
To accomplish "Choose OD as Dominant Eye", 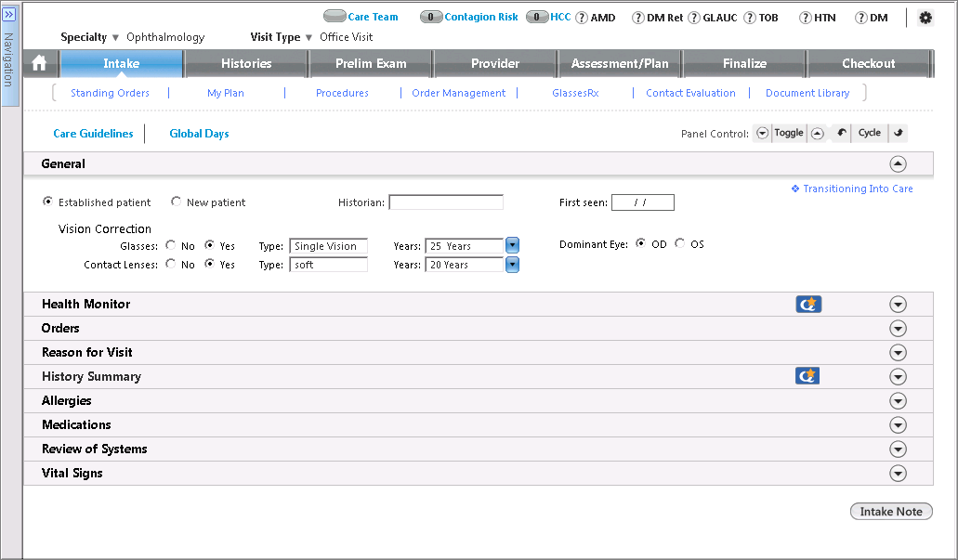I will [x=640, y=243].
